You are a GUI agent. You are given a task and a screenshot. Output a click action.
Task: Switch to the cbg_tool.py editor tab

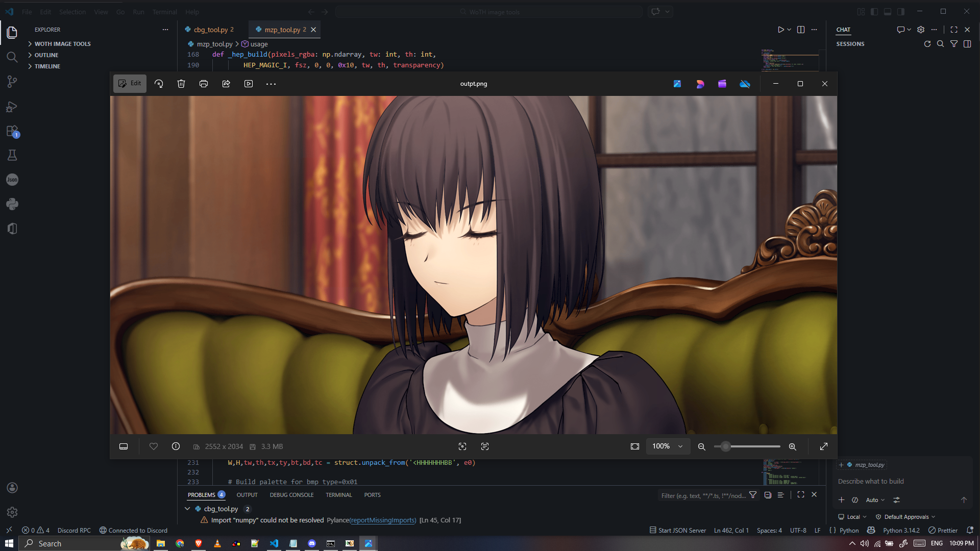pos(210,30)
